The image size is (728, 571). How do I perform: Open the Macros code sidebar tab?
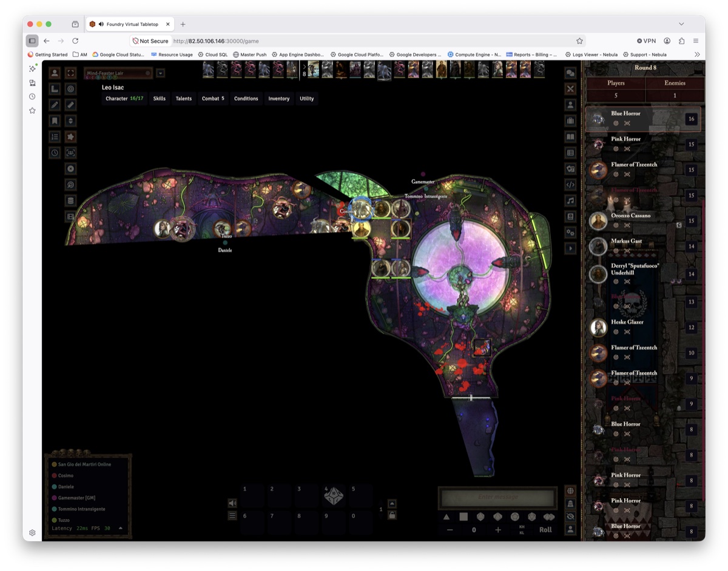[570, 184]
